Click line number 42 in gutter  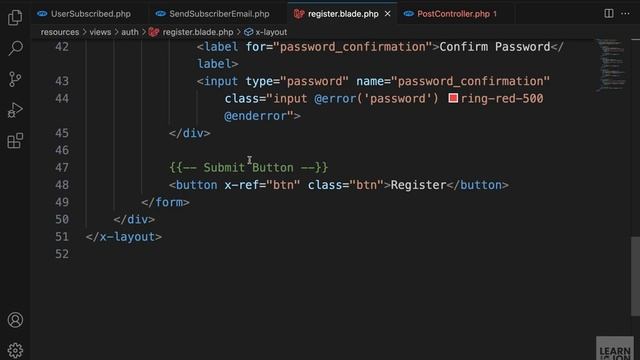click(x=62, y=47)
